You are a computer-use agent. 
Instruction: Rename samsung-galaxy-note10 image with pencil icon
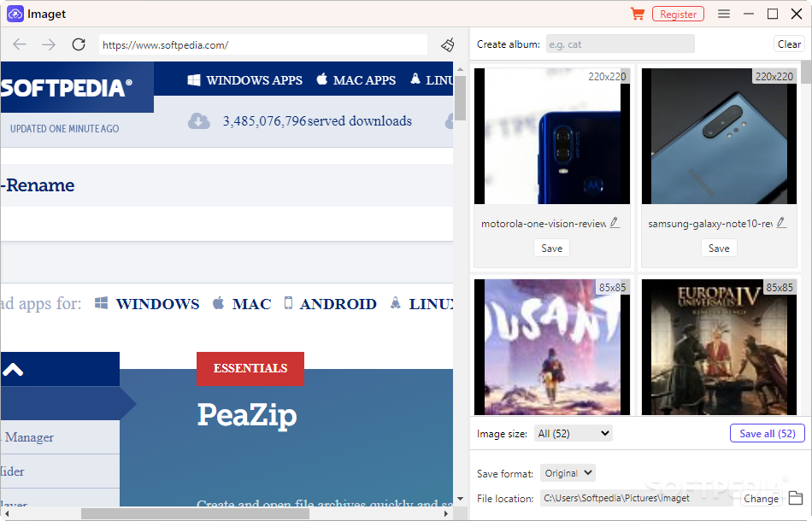781,222
